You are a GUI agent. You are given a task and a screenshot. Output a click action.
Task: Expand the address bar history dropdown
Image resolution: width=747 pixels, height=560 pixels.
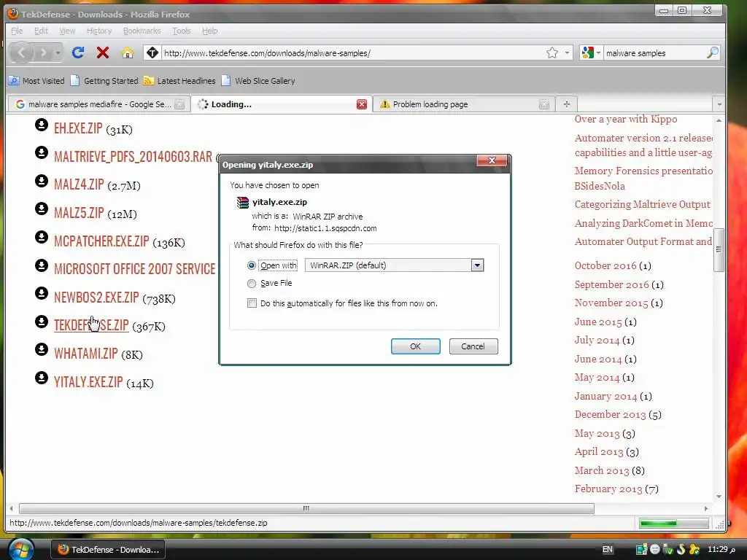pyautogui.click(x=567, y=52)
